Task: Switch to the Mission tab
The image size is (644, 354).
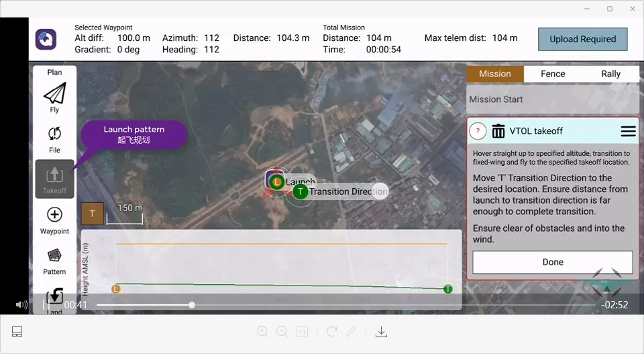Action: (x=495, y=74)
